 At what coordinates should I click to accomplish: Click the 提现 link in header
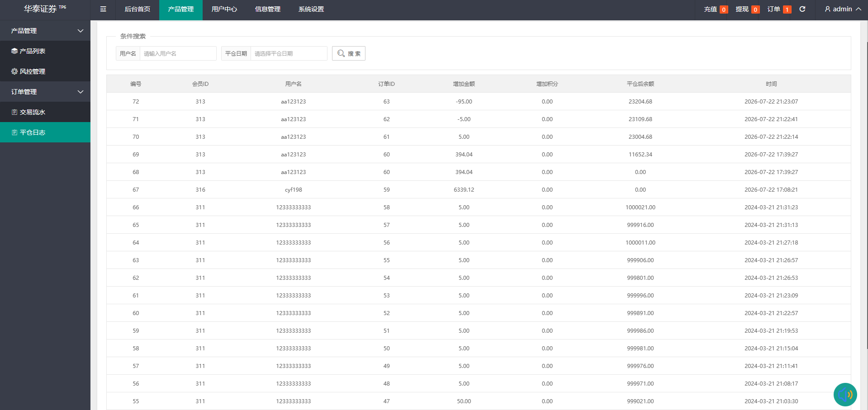point(742,9)
